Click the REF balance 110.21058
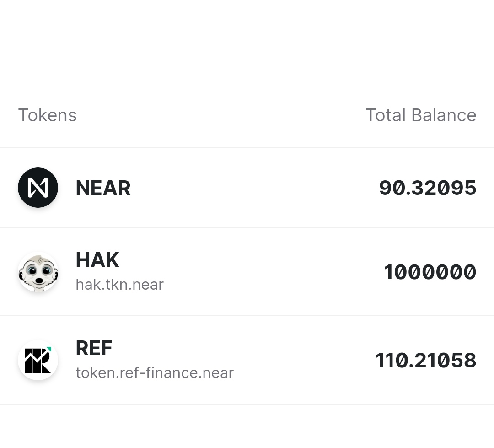Image resolution: width=494 pixels, height=448 pixels. pos(426,361)
